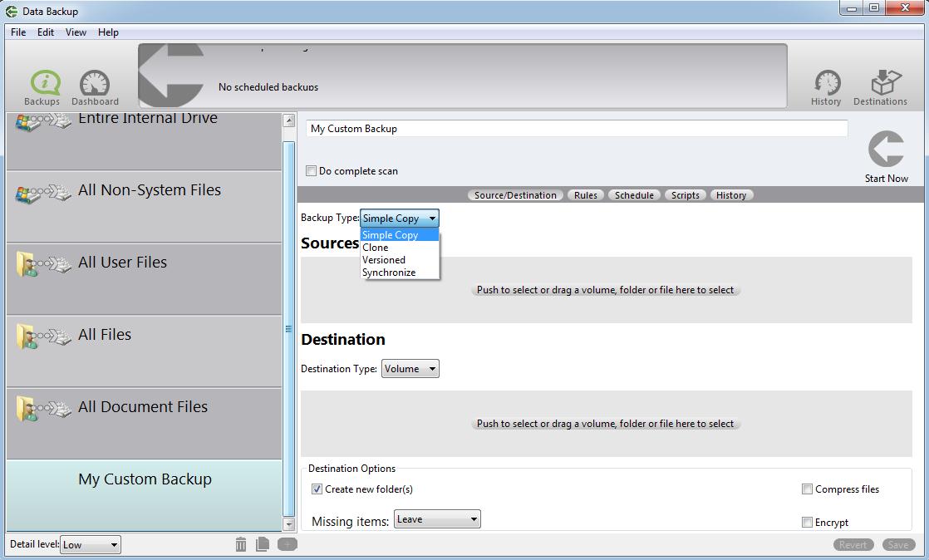Push to select a destination folder
Image resolution: width=929 pixels, height=560 pixels.
pos(605,423)
